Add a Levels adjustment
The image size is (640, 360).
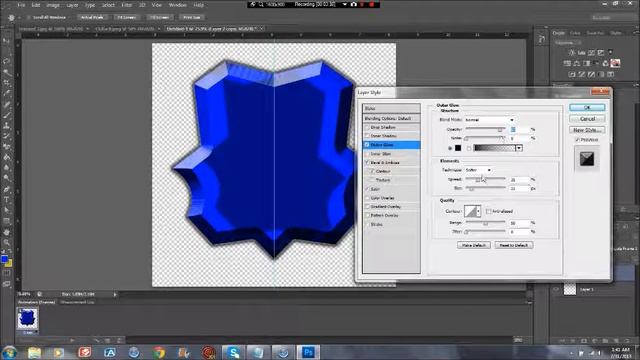pos(582,52)
